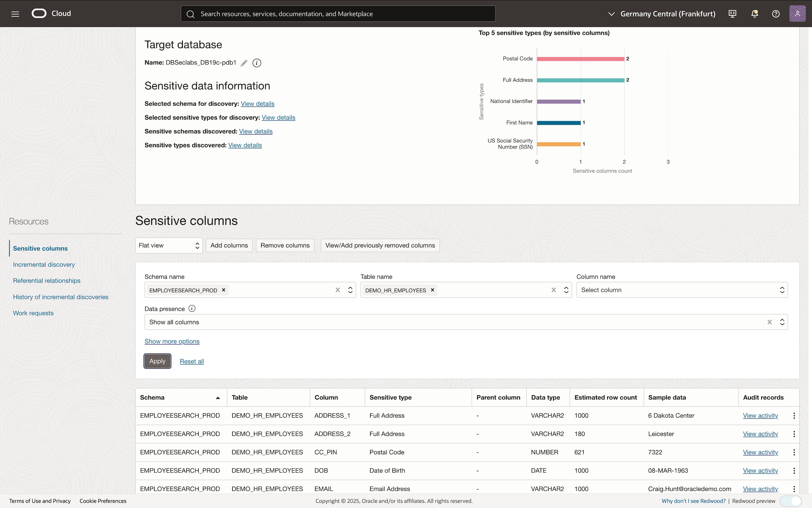Image resolution: width=812 pixels, height=508 pixels.
Task: Remove the DEMO_HR_EMPLOYEES table filter chip
Action: point(432,290)
